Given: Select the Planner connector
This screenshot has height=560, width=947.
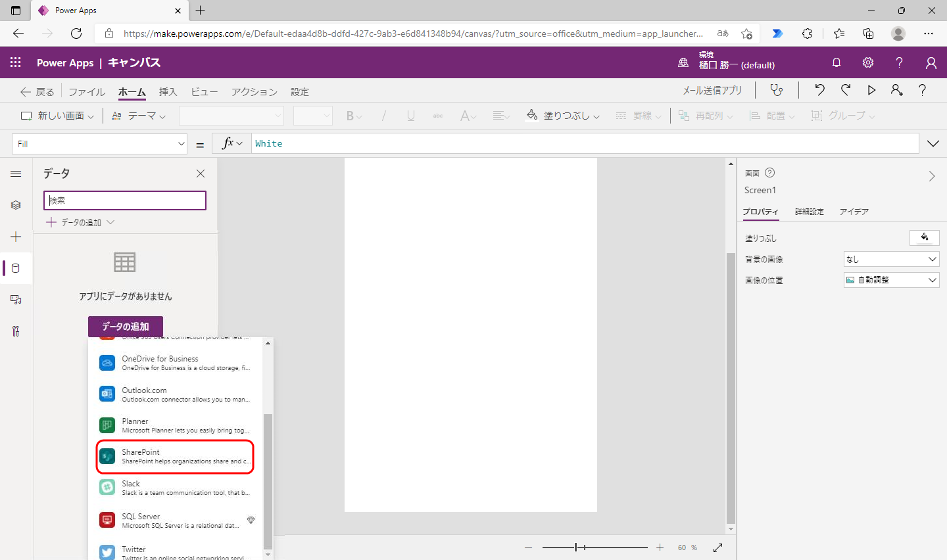Looking at the screenshot, I should [x=175, y=425].
